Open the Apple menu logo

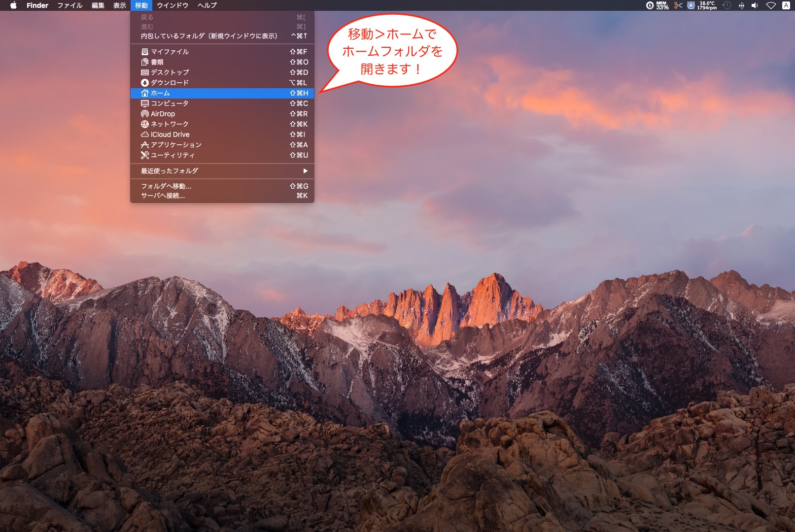[x=13, y=5]
